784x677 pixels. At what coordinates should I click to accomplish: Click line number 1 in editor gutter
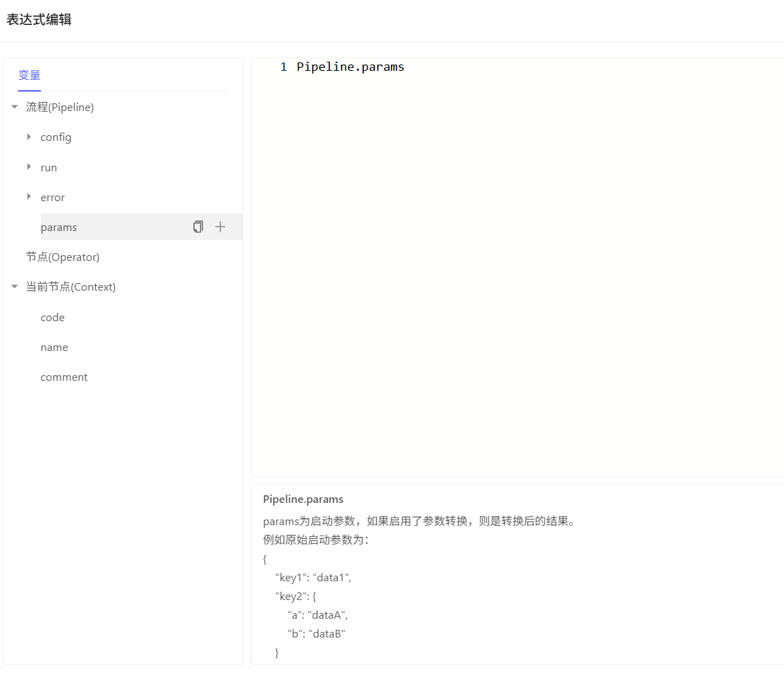(283, 67)
